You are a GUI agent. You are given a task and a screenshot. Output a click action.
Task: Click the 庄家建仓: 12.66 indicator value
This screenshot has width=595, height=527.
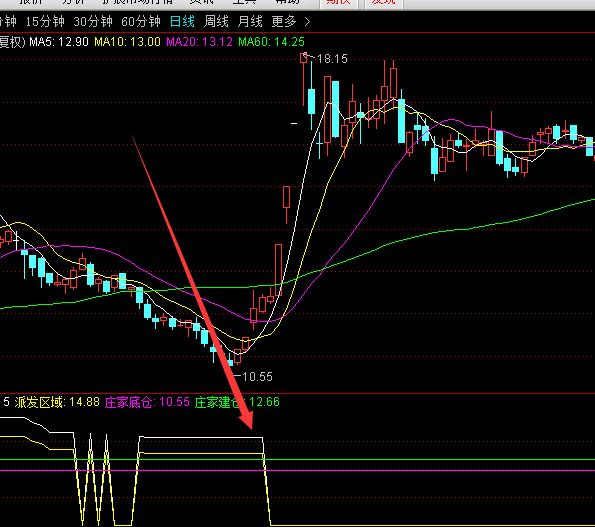tap(237, 402)
